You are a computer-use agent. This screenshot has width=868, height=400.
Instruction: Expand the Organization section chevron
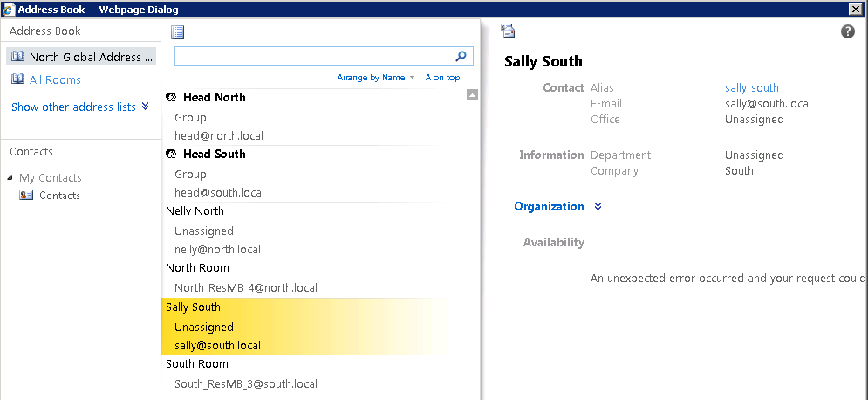point(598,207)
